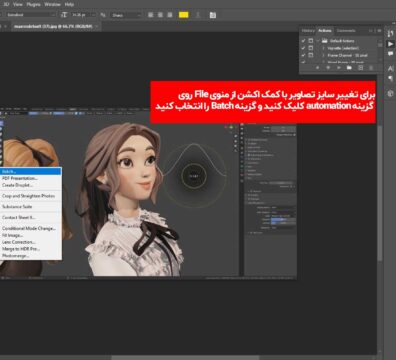Image resolution: width=396 pixels, height=360 pixels.
Task: Open the Help menu
Action: 69,4
